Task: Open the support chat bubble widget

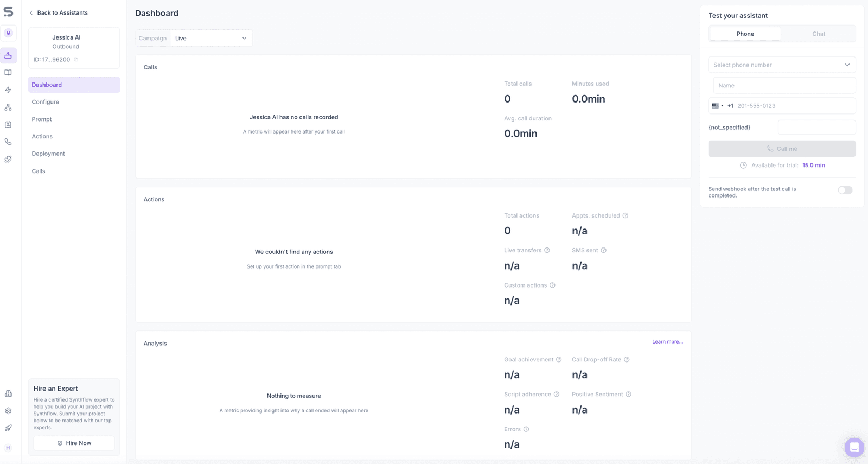Action: point(854,448)
